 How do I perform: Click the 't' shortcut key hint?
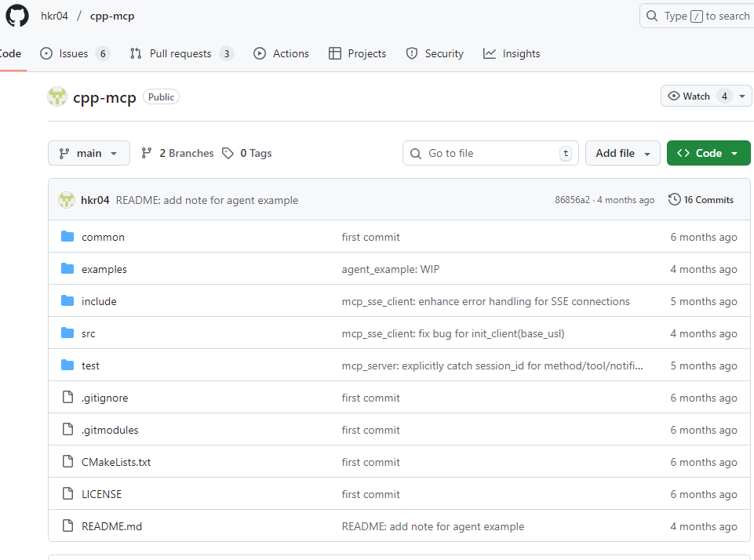(x=566, y=153)
